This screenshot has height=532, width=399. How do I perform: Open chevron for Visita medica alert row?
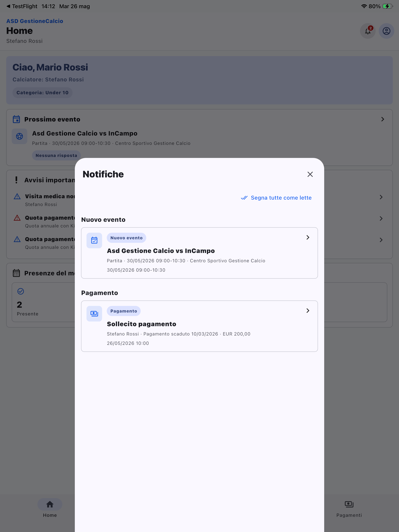381,197
